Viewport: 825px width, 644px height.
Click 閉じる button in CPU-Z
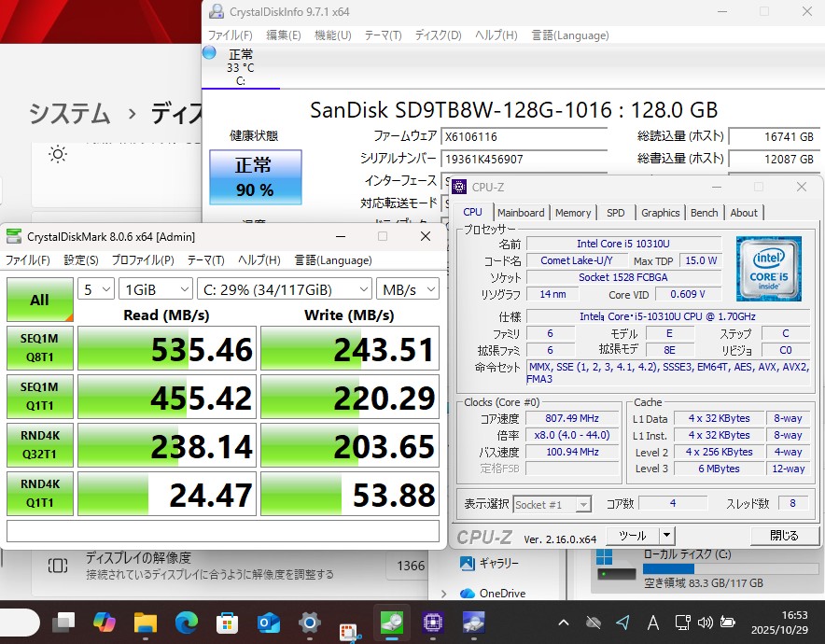coord(784,536)
